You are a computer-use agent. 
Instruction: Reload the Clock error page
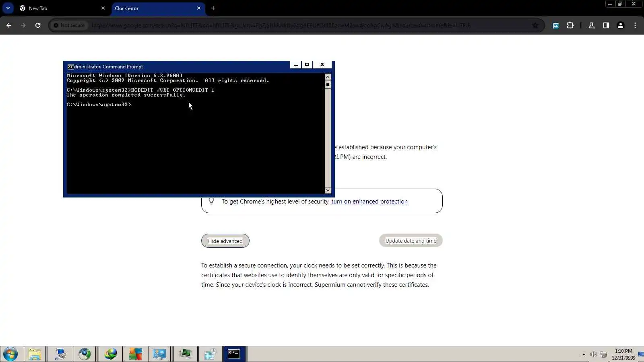click(38, 25)
